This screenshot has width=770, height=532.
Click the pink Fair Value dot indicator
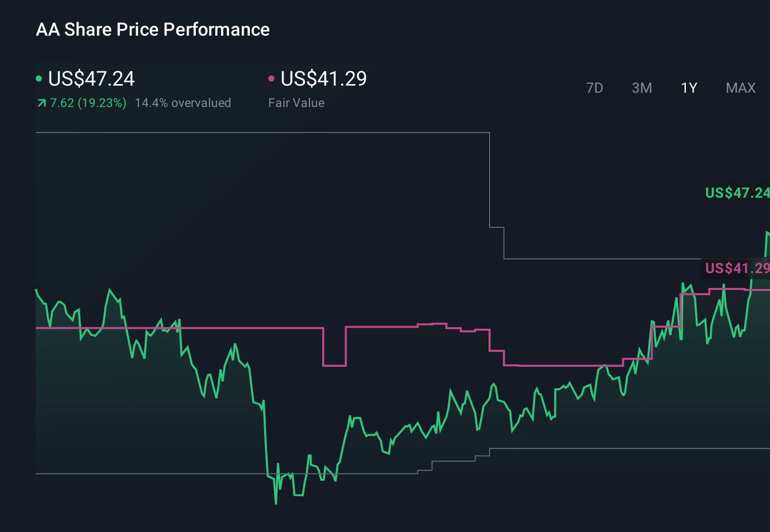pos(272,78)
